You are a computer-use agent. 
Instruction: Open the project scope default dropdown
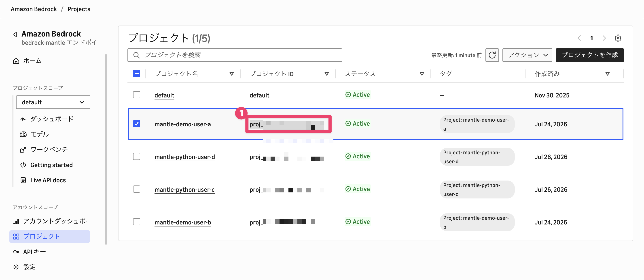[x=53, y=102]
